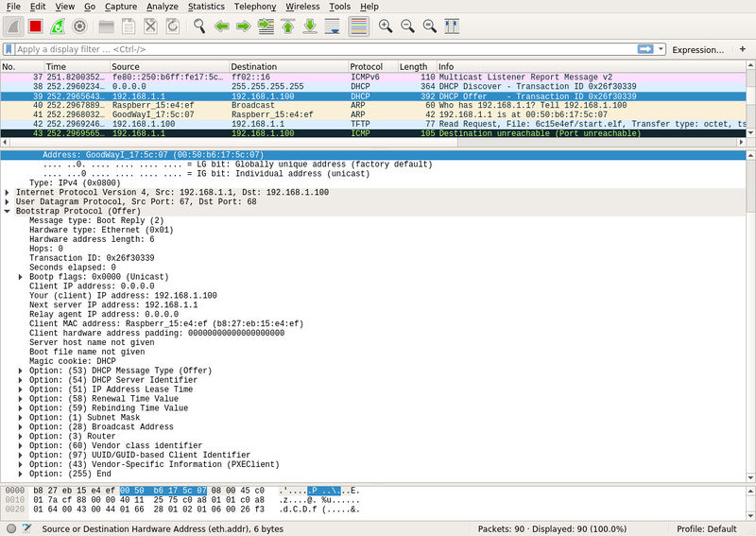Open the Capture menu

[x=121, y=7]
